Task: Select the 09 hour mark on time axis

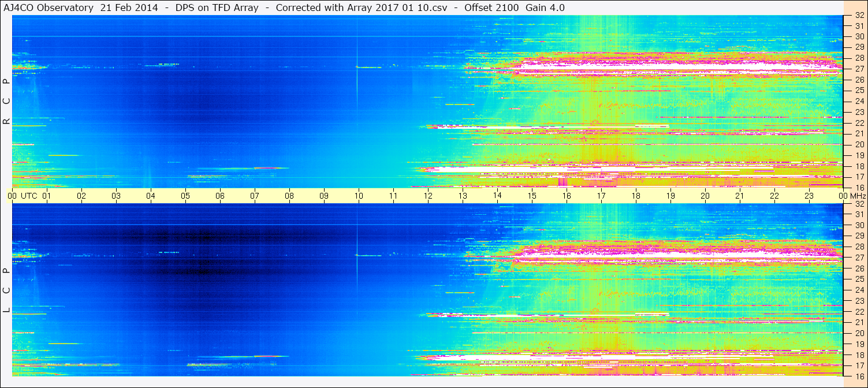Action: (x=324, y=196)
